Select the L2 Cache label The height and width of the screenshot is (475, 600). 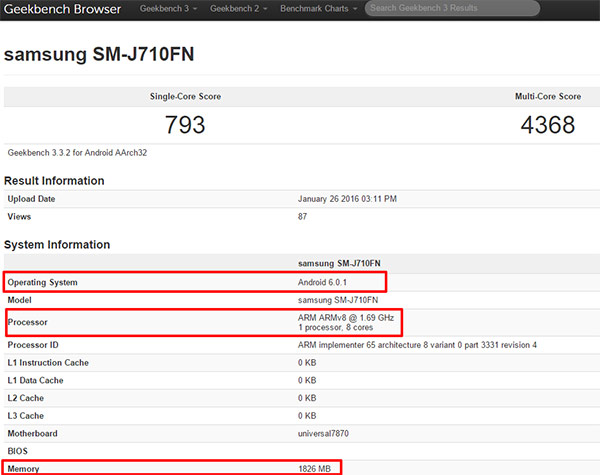point(26,398)
